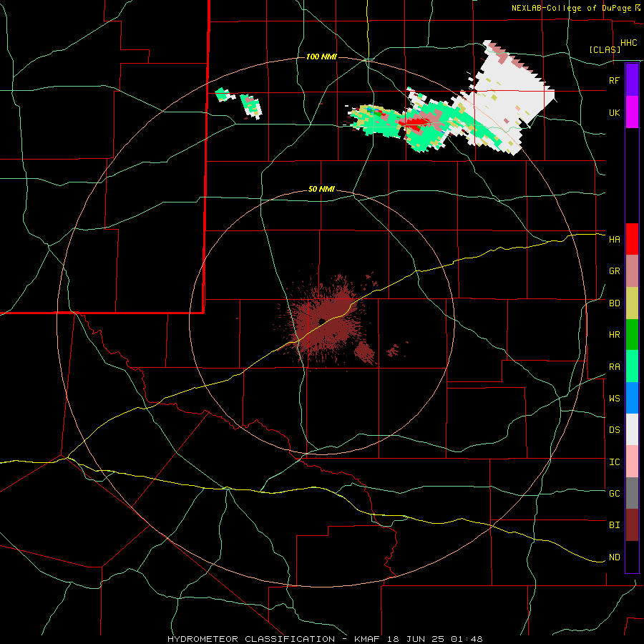Click the HR legend label
Viewport: 644px width, 644px height.
coord(614,335)
